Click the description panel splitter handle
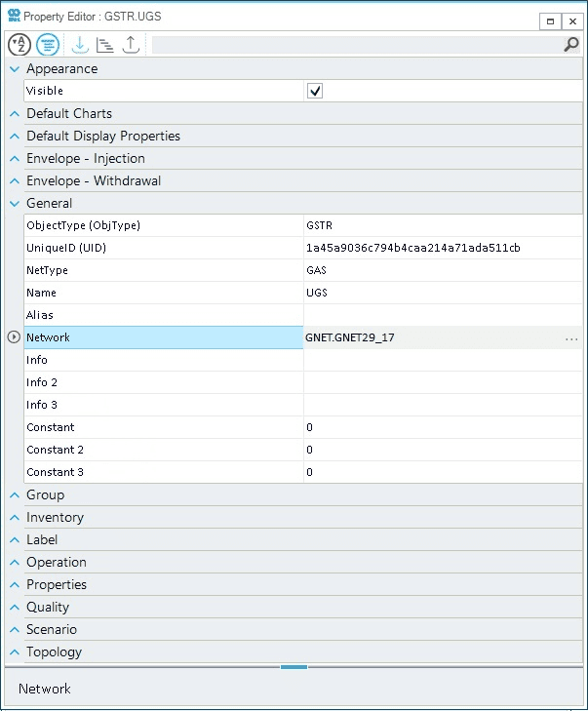Viewport: 588px width, 711px height. [294, 667]
